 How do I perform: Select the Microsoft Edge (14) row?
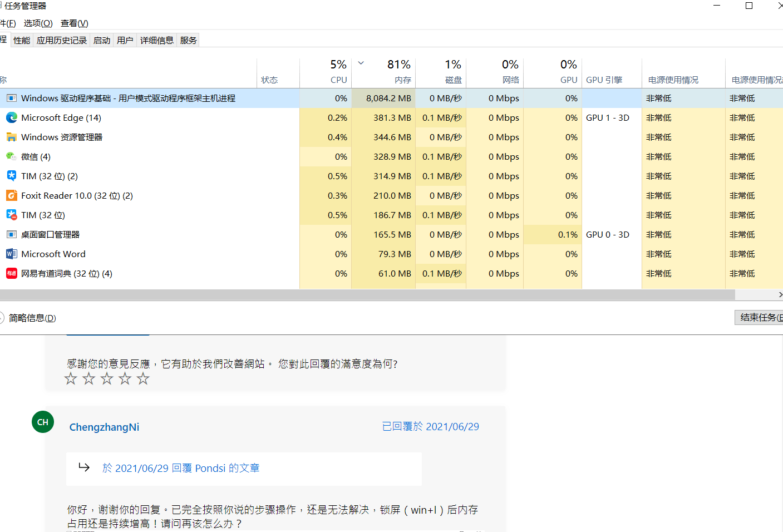click(x=391, y=118)
